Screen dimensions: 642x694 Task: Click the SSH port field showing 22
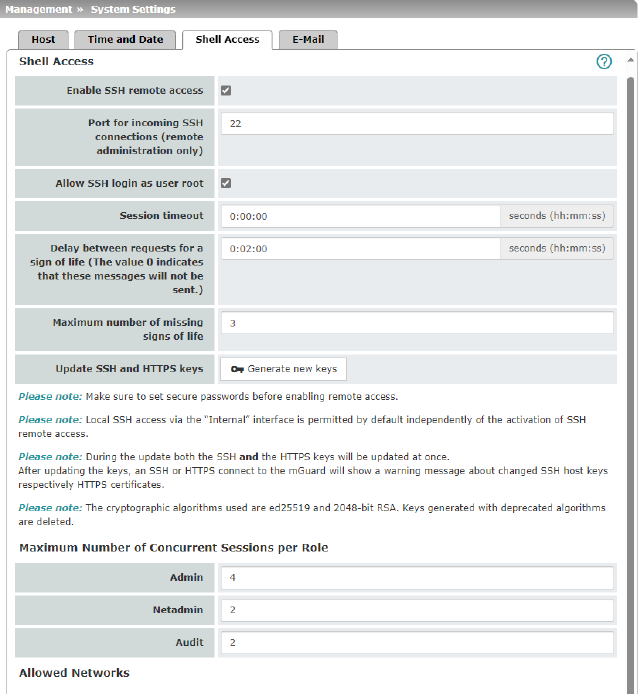(417, 123)
